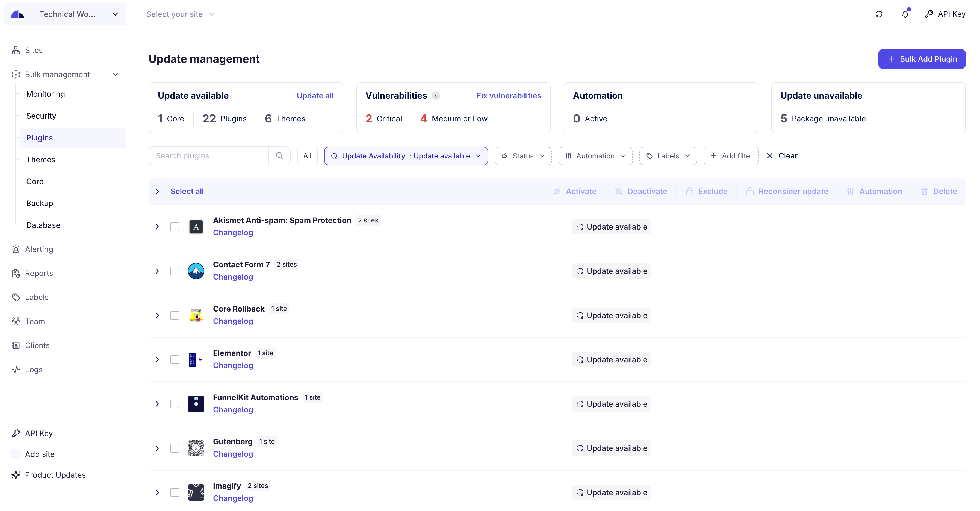Screen dimensions: 980x511
Task: Click the refresh sync icon in header
Action: click(x=879, y=14)
